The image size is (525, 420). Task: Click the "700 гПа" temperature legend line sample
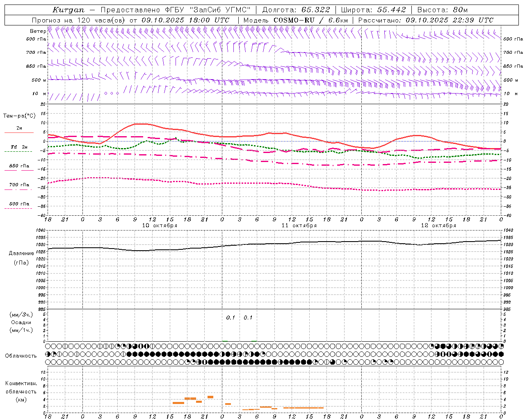pyautogui.click(x=18, y=189)
